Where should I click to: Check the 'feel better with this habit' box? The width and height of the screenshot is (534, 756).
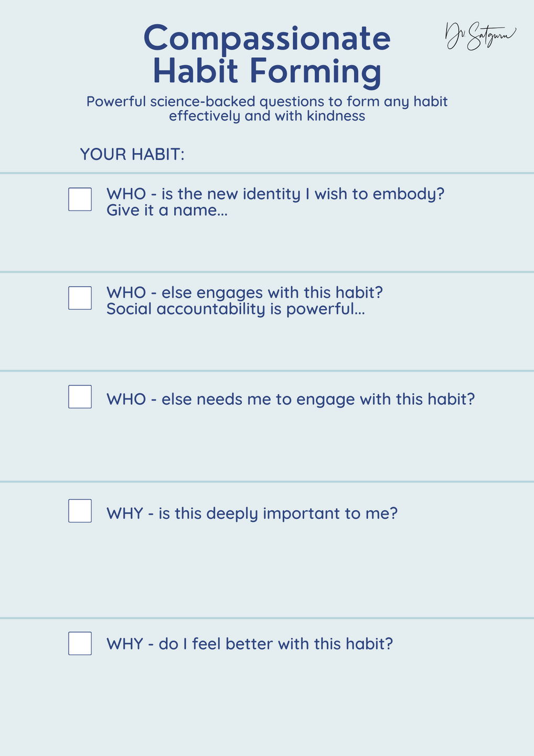[80, 644]
